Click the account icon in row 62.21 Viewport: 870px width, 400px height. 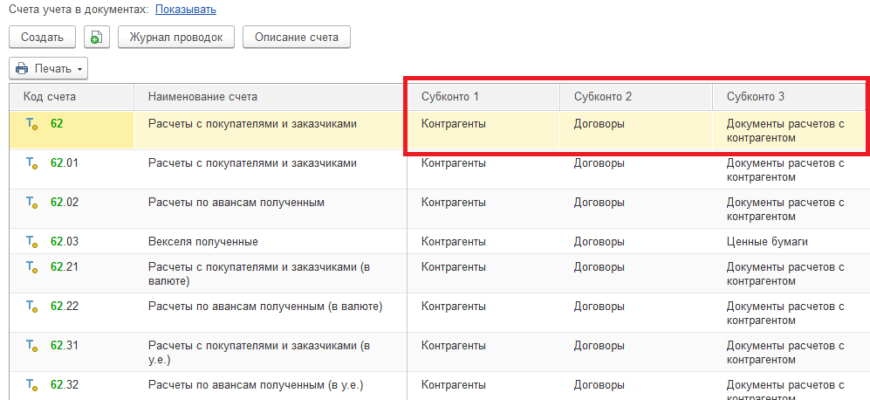pyautogui.click(x=32, y=267)
